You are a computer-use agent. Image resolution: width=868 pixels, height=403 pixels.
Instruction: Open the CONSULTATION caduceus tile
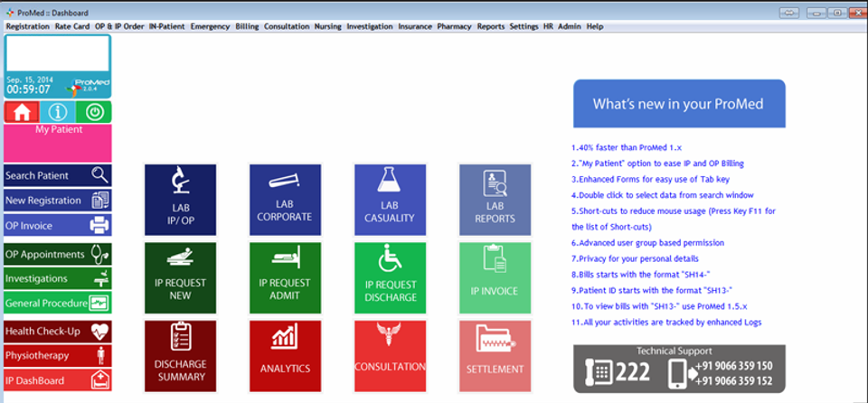click(390, 356)
